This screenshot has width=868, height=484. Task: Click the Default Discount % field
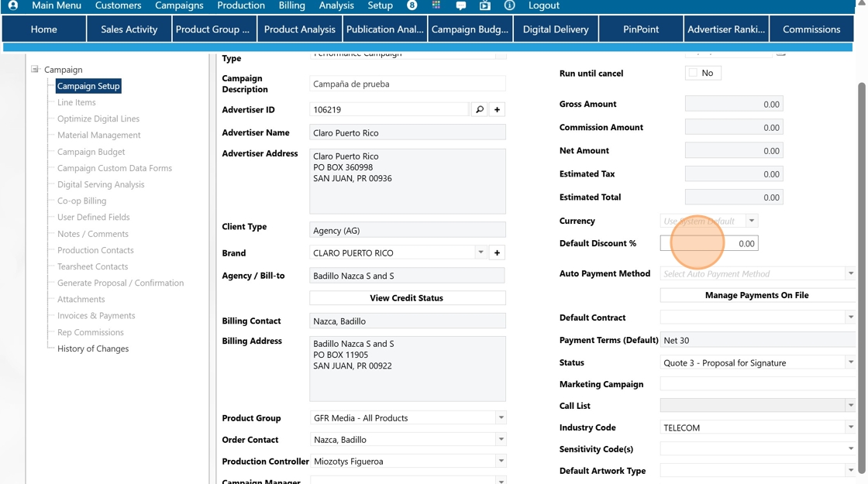point(709,243)
